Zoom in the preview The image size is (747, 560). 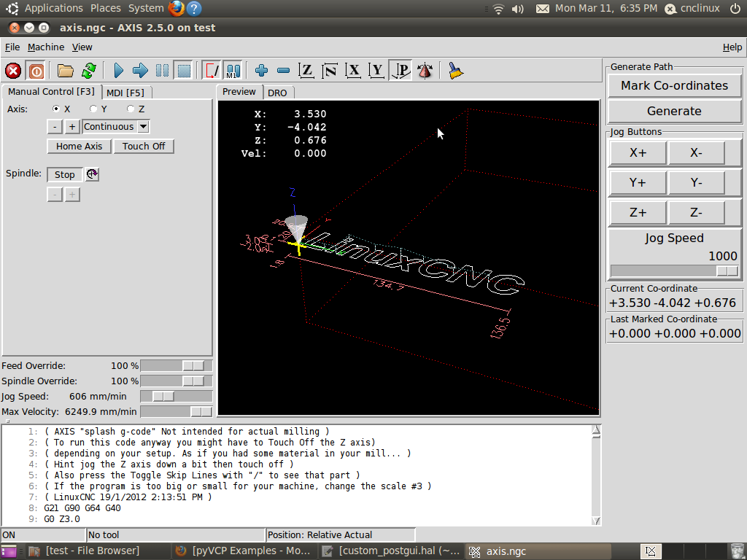(x=261, y=71)
